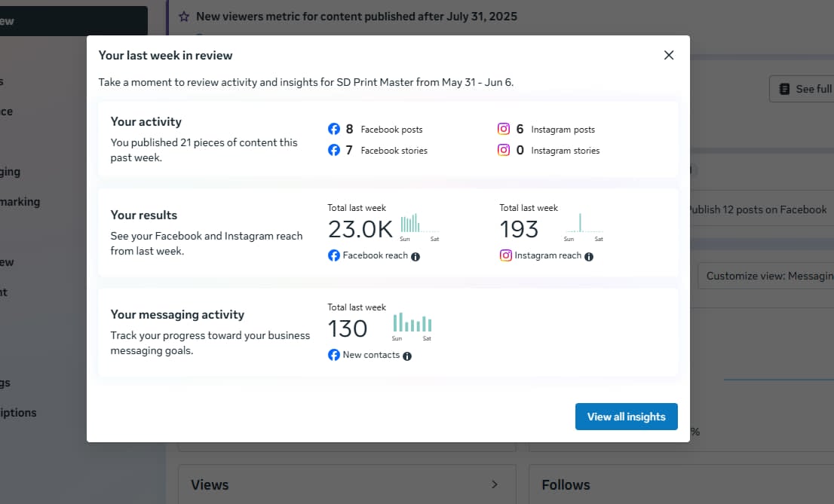The image size is (834, 504).
Task: Click the Facebook icon beside Facebook posts
Action: (333, 129)
